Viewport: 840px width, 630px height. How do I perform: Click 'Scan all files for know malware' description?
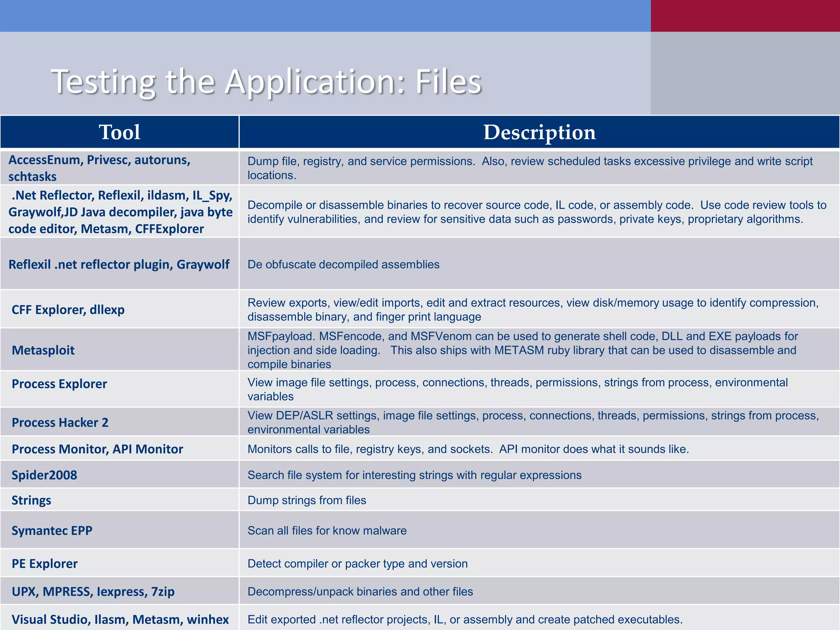[539, 530]
